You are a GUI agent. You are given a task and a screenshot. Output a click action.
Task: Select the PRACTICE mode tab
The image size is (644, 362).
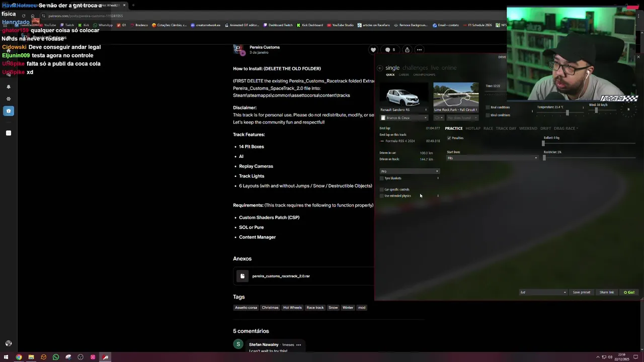(453, 128)
